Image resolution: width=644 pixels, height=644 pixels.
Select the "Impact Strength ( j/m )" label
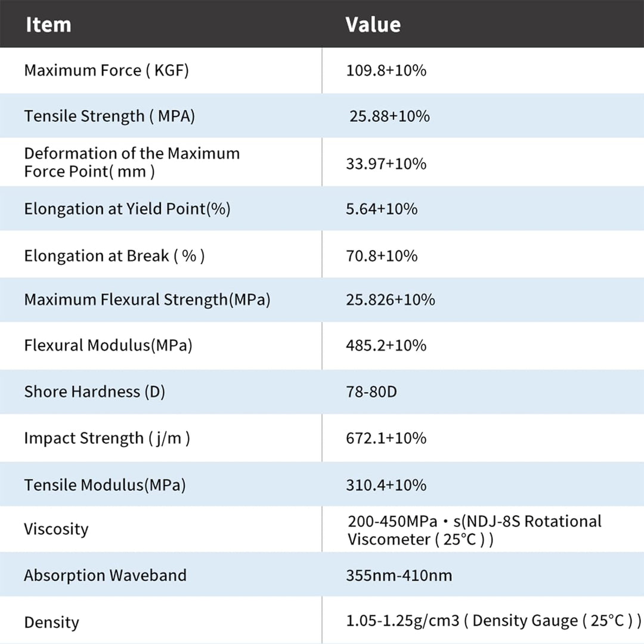[107, 438]
